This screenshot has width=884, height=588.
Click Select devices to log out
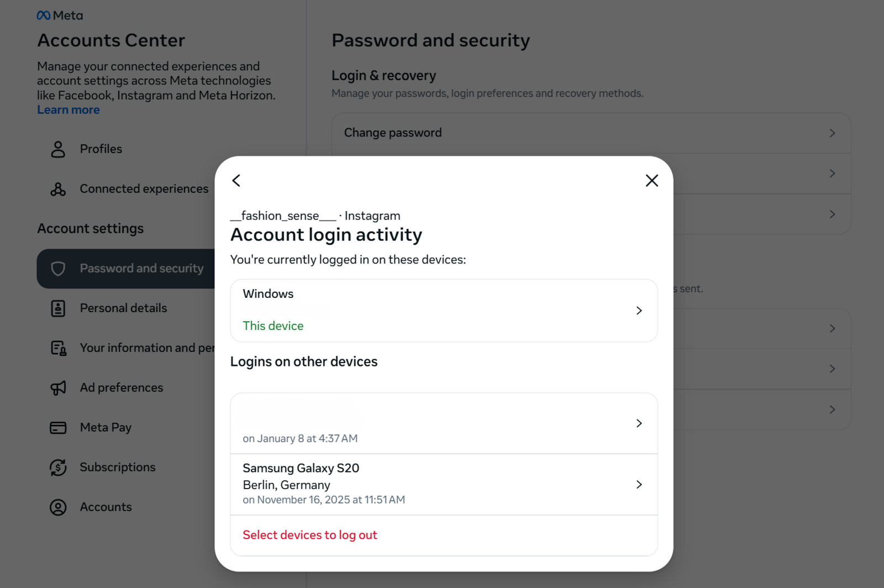tap(309, 534)
